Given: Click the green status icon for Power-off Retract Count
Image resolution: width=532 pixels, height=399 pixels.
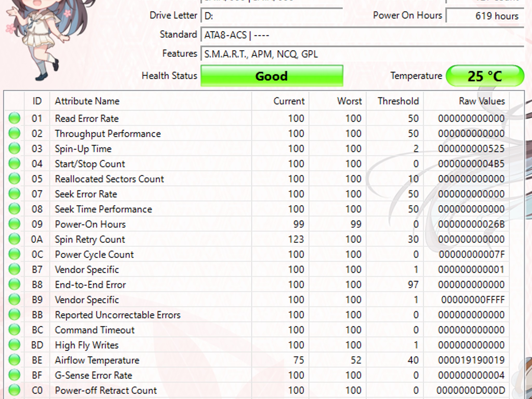Looking at the screenshot, I should pos(14,390).
